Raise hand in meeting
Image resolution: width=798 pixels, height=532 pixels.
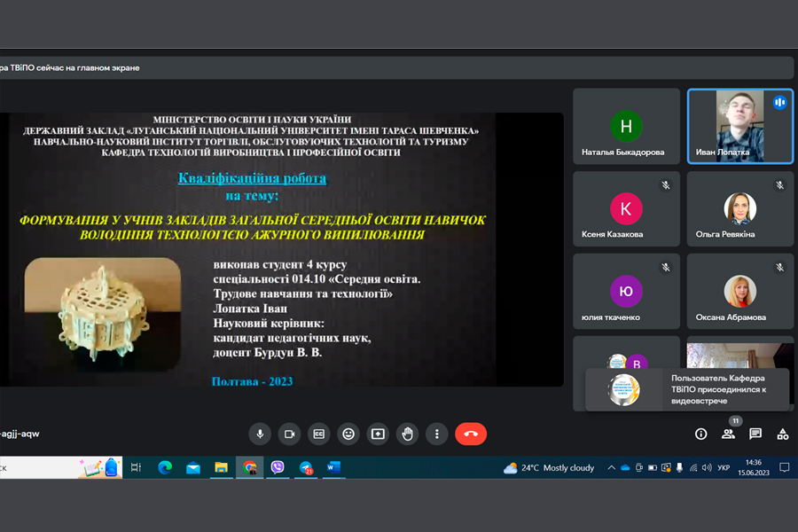tap(408, 434)
